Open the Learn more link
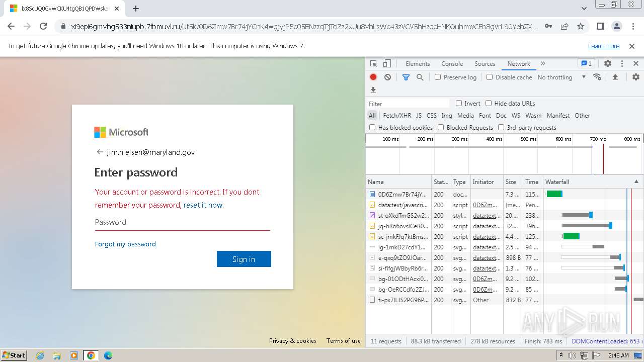Image resolution: width=644 pixels, height=362 pixels. tap(604, 46)
